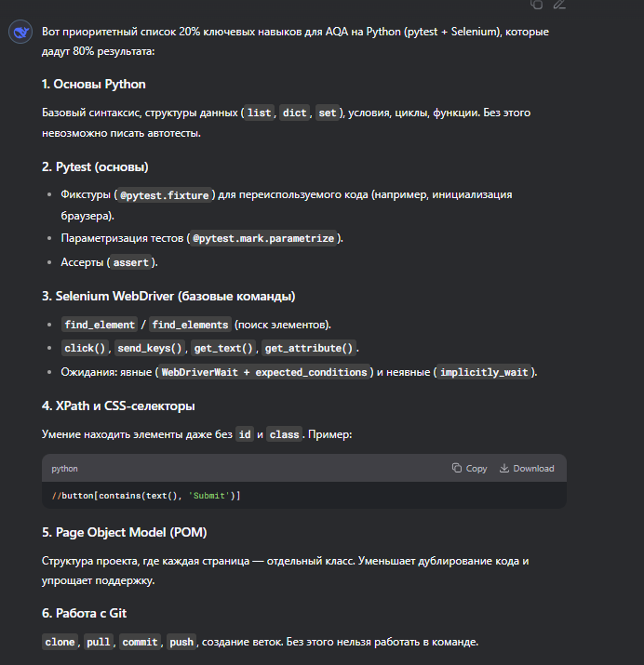Image resolution: width=644 pixels, height=665 pixels.
Task: Click the @pytest.mark.parametrize code chip
Action: [x=263, y=238]
